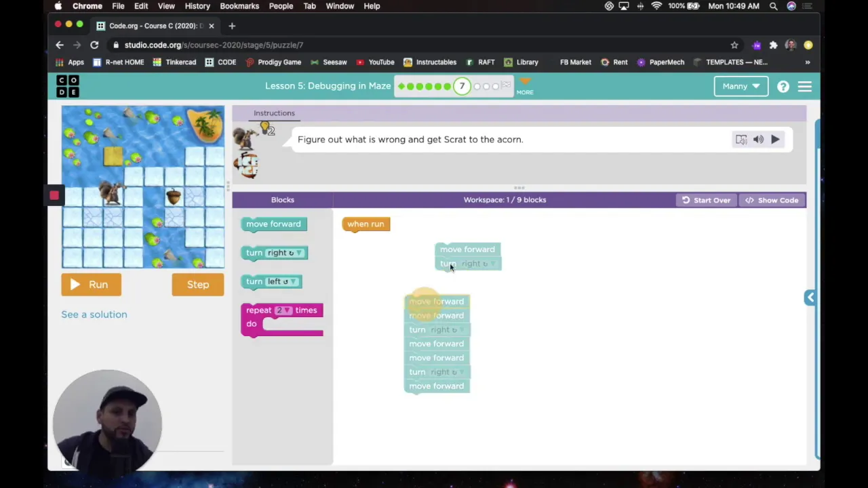Reload the page in Chrome
The height and width of the screenshot is (488, 868).
pyautogui.click(x=94, y=45)
